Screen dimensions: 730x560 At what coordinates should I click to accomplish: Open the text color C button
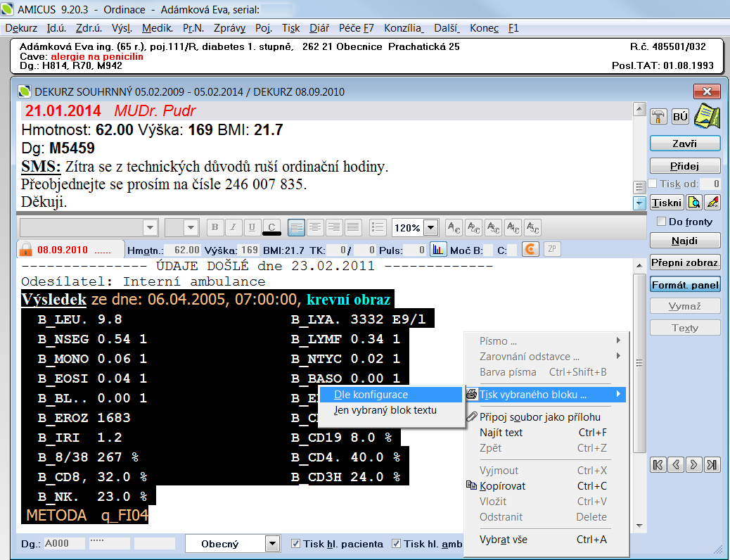pyautogui.click(x=272, y=227)
